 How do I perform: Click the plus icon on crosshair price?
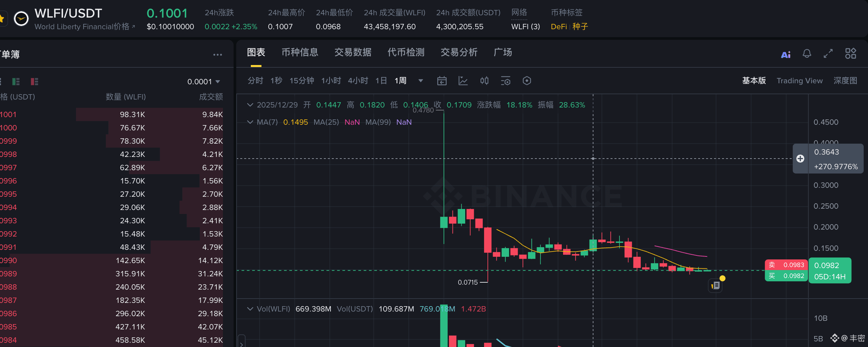800,158
